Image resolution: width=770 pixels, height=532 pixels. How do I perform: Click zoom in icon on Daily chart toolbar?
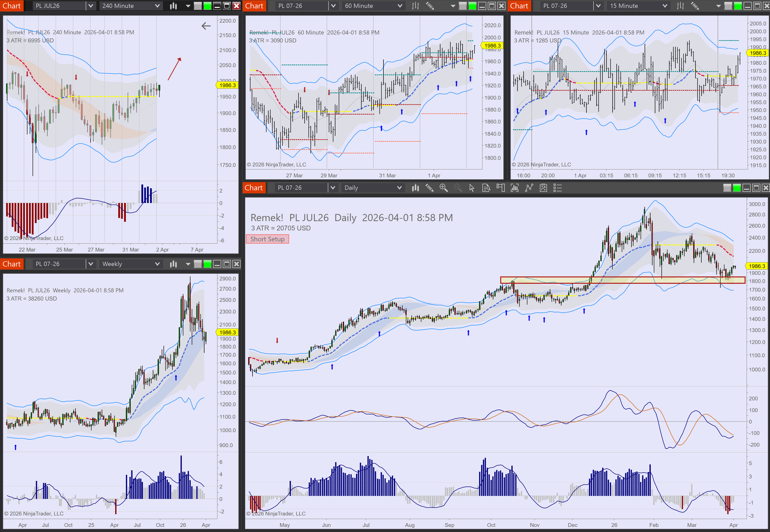coord(444,188)
